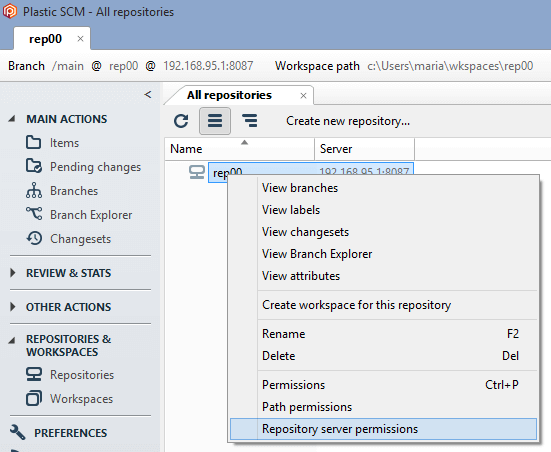
Task: Click the workspace path c:\Users\maria\wkspaces\rep00
Action: [x=450, y=66]
